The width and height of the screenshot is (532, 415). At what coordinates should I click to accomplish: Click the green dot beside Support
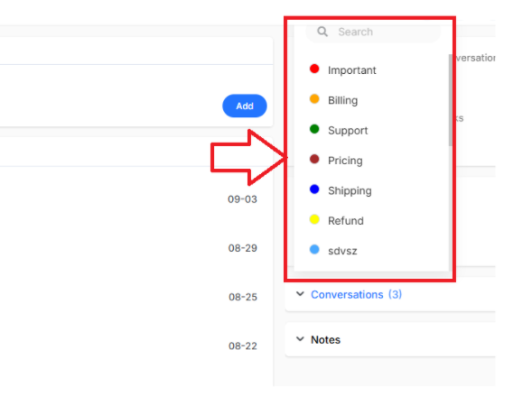tap(314, 129)
